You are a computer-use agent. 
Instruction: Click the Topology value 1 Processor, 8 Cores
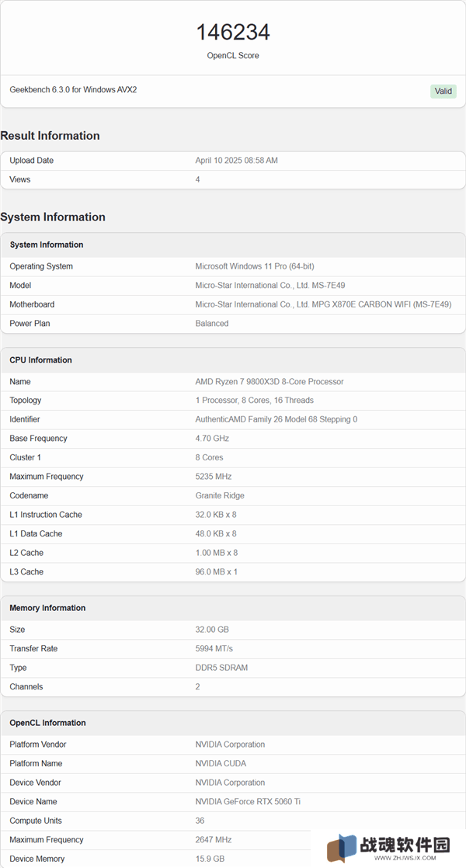click(x=254, y=401)
